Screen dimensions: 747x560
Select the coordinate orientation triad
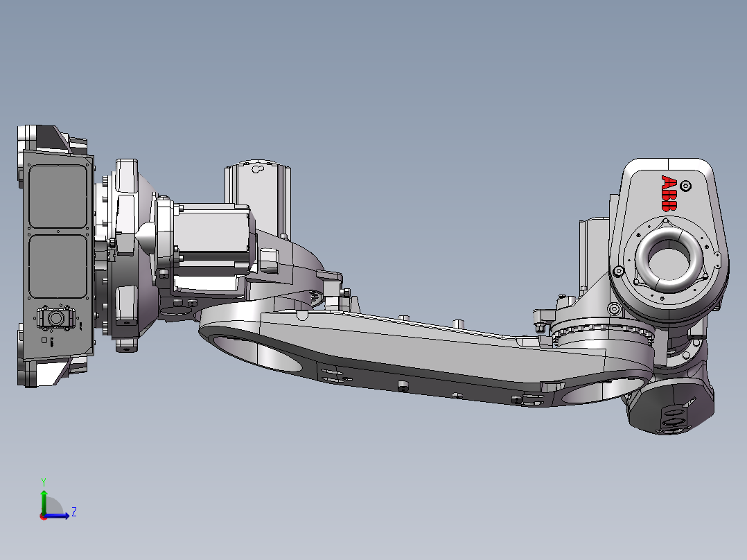click(x=49, y=502)
